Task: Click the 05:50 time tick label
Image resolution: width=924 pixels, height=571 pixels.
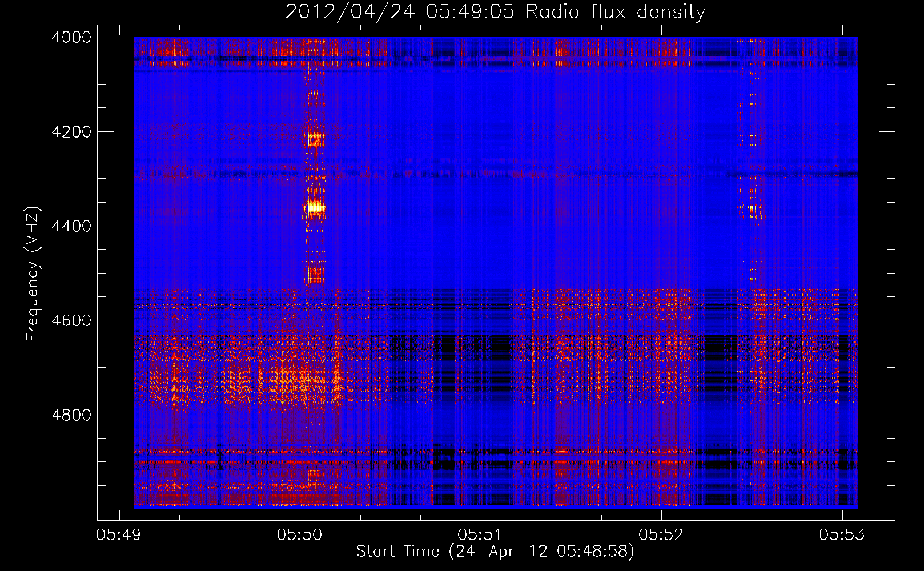Action: (x=300, y=535)
